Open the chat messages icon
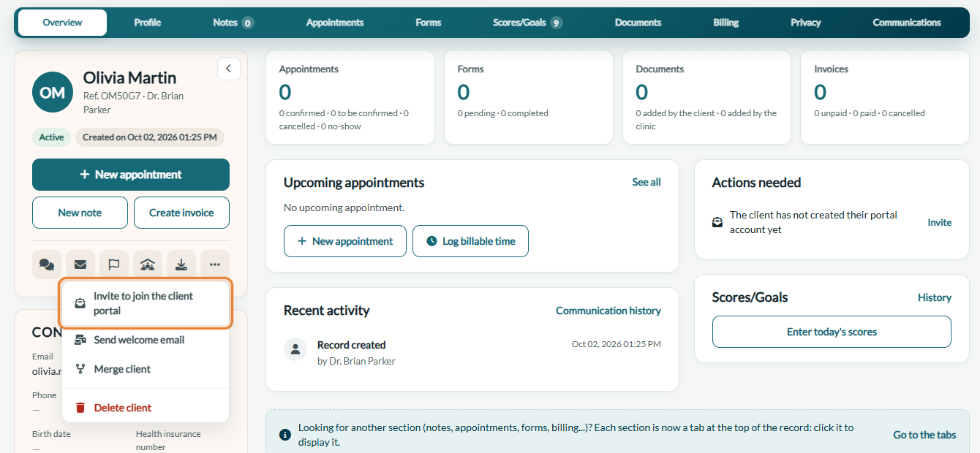 tap(47, 264)
